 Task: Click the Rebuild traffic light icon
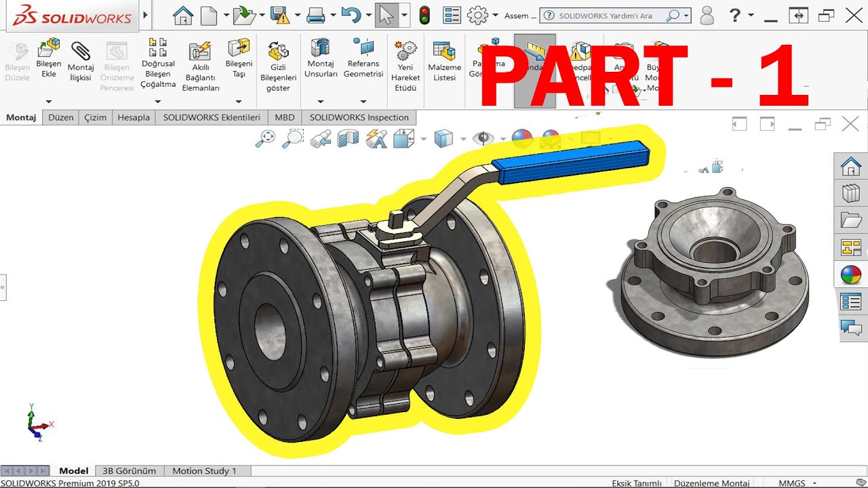click(x=425, y=15)
